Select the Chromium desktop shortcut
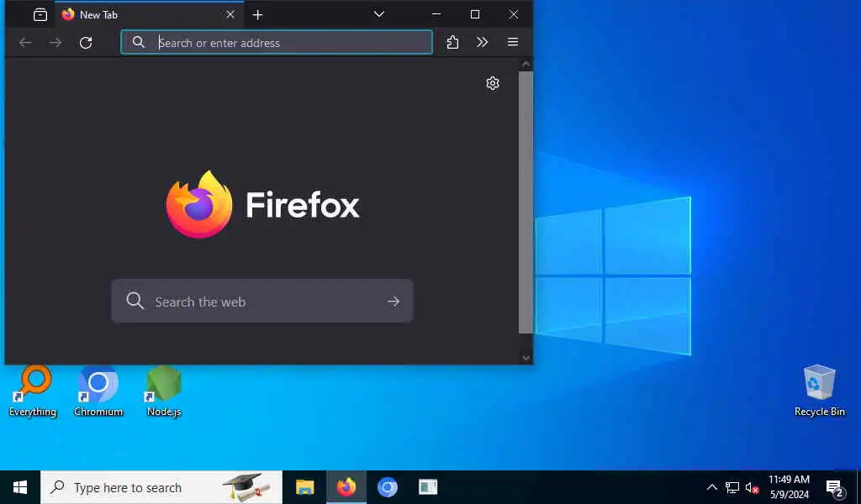This screenshot has width=861, height=504. coord(98,391)
